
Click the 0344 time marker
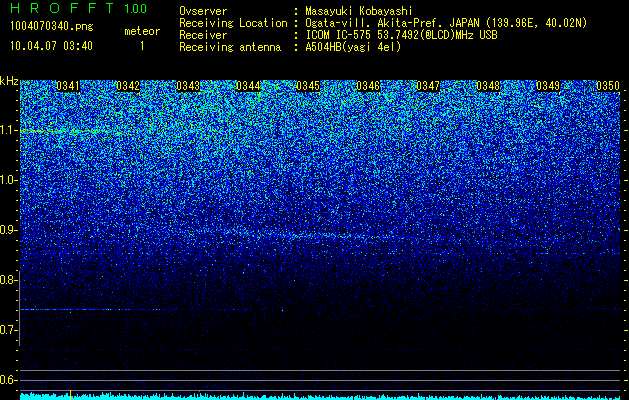point(248,86)
